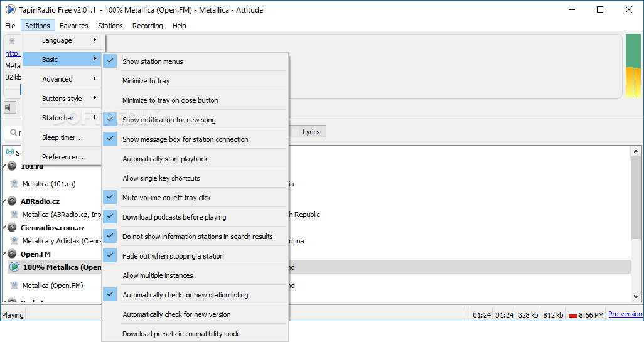
Task: Toggle Do not show information stations option
Action: [x=195, y=237]
